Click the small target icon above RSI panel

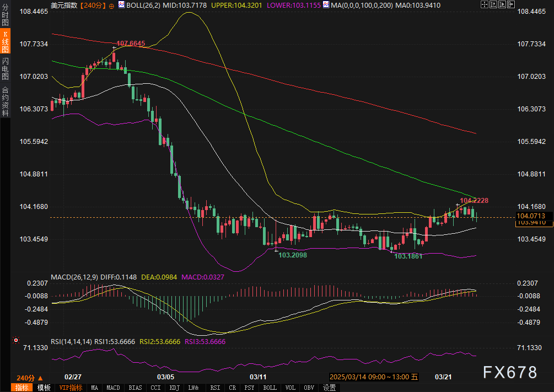click(15, 340)
